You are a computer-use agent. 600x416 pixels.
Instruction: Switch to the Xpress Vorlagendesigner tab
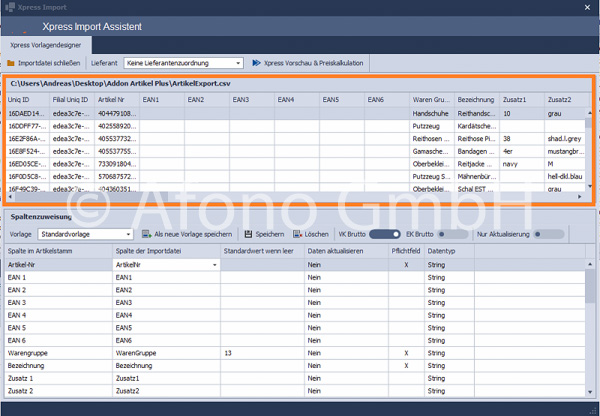(46, 45)
